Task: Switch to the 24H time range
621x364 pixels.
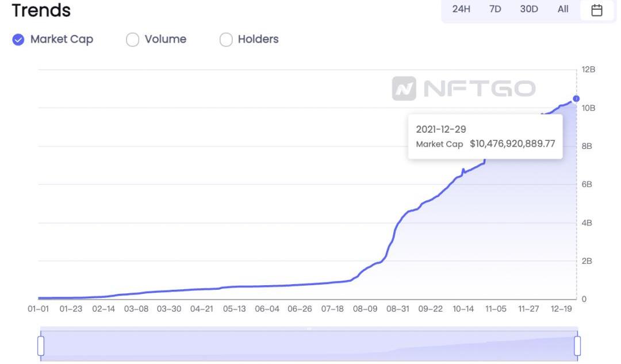Action: pos(461,9)
